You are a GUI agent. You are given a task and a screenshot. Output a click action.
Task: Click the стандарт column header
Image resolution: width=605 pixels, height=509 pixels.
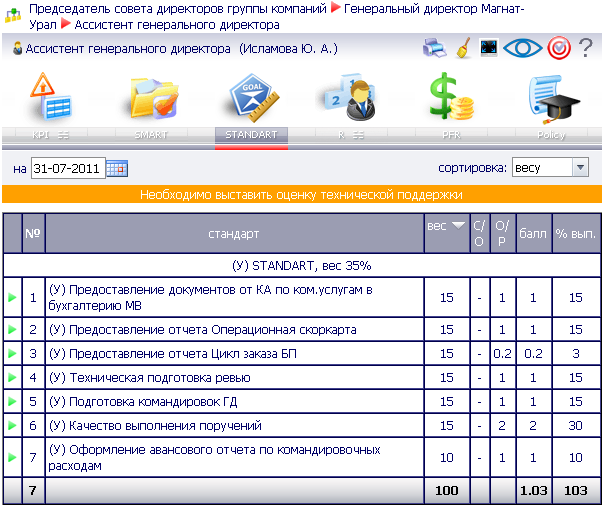234,233
